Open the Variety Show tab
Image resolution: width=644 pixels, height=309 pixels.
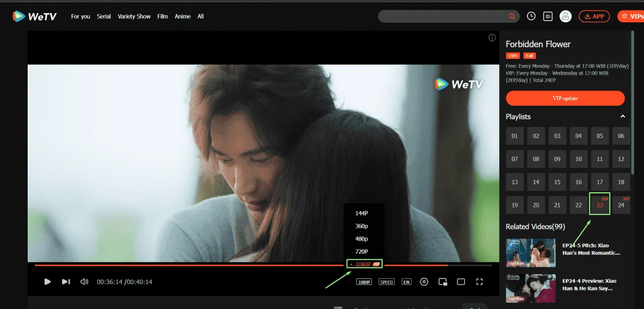click(134, 17)
